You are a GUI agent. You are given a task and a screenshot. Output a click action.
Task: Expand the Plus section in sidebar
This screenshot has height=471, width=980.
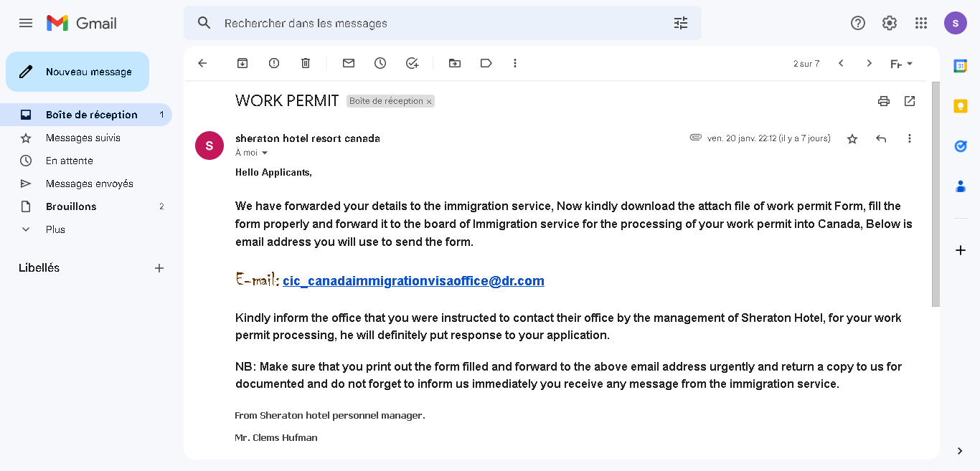click(x=55, y=229)
